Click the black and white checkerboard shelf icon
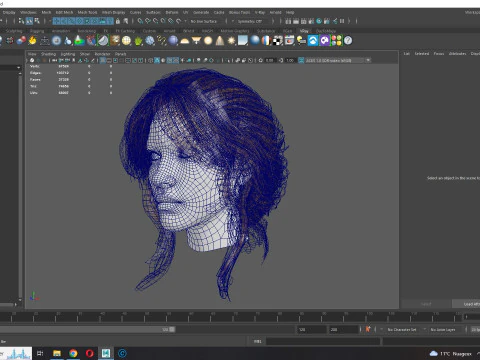Screen dimensions: 480x360 click(x=278, y=41)
